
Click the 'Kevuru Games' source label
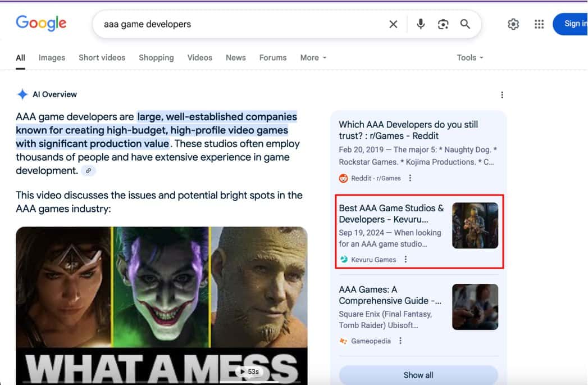tap(373, 260)
